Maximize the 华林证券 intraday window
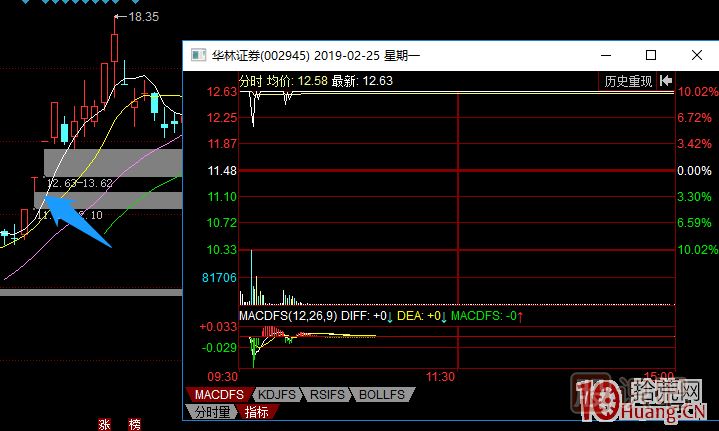Viewport: 719px width, 431px height. [651, 56]
